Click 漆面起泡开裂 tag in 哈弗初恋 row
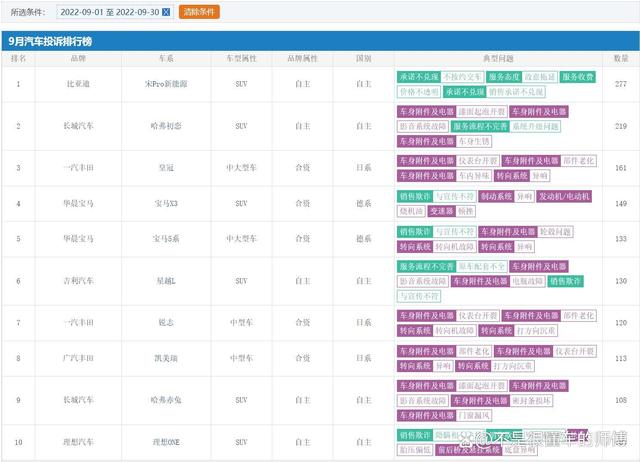The image size is (640, 462). coord(482,112)
